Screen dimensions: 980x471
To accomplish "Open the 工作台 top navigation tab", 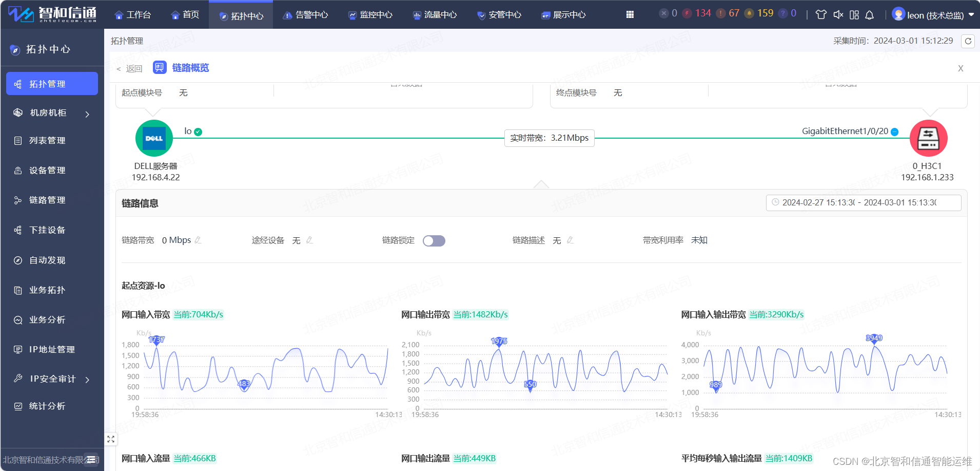I will coord(132,15).
